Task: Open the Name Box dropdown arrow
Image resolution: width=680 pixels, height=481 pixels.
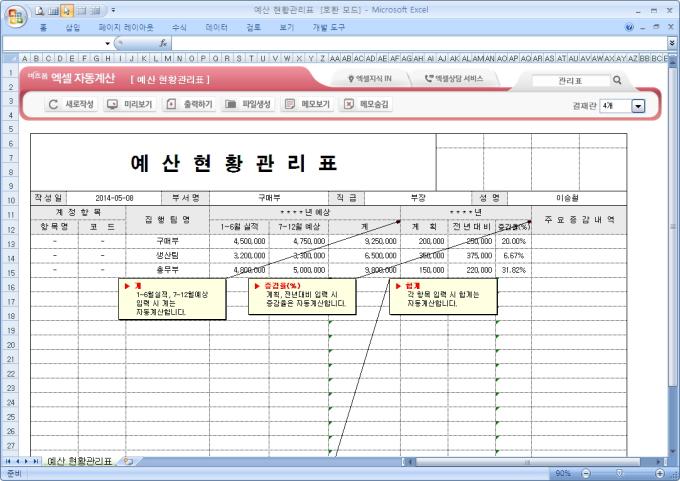Action: tap(108, 43)
